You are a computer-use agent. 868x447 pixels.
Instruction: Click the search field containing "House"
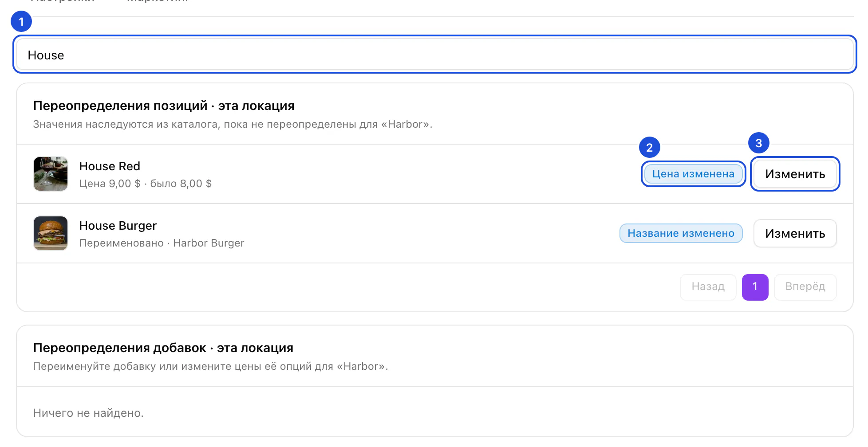[x=434, y=55]
